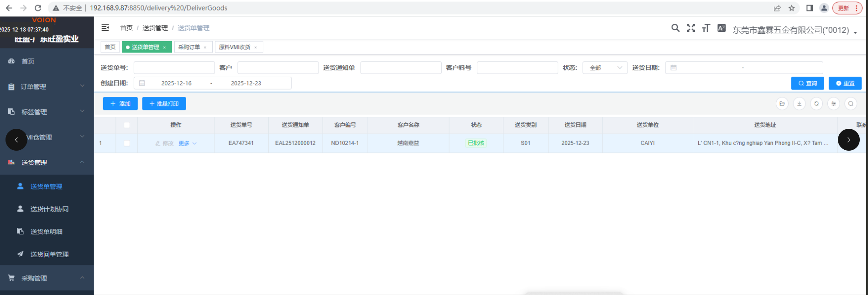Click the 创建日期 start date 2025-12-16
868x295 pixels.
tap(176, 83)
